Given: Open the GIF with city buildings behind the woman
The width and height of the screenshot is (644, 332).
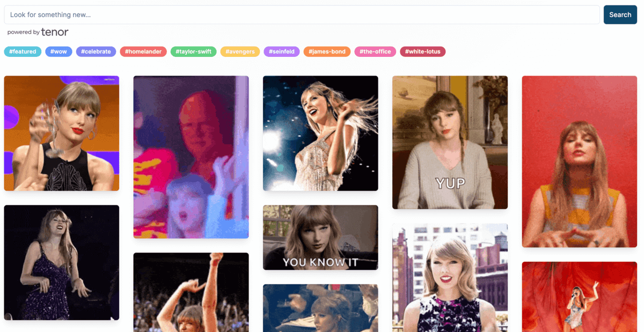Looking at the screenshot, I should (x=450, y=277).
